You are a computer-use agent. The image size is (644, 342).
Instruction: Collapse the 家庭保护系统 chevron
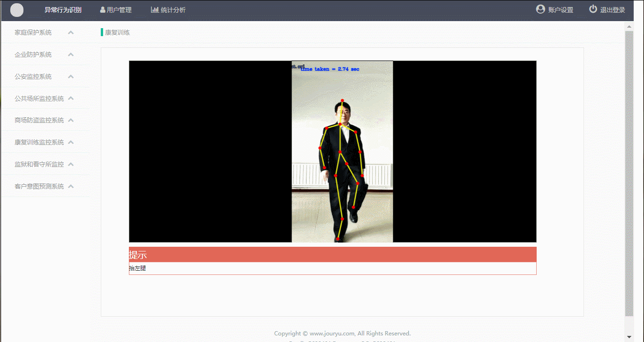[71, 32]
